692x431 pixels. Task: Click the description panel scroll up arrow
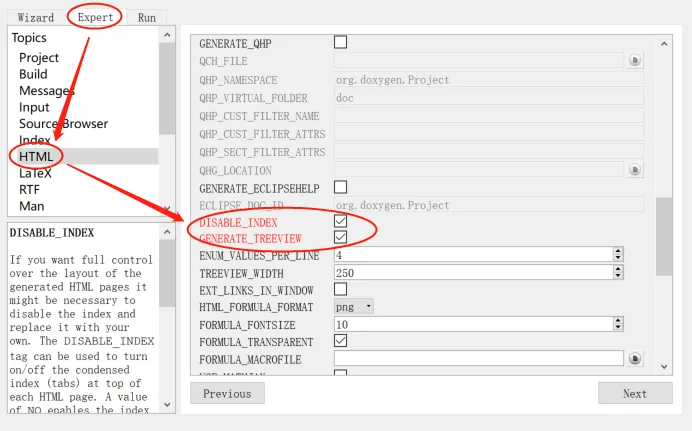167,232
